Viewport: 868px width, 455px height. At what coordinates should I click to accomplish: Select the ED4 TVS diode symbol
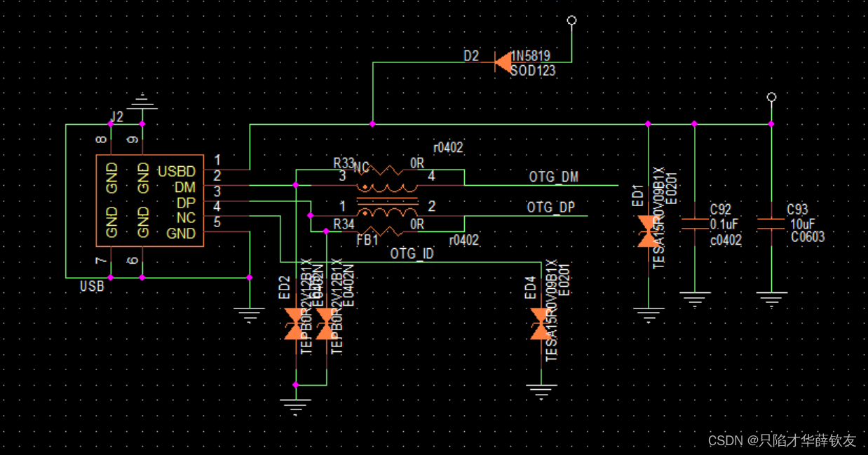(540, 323)
